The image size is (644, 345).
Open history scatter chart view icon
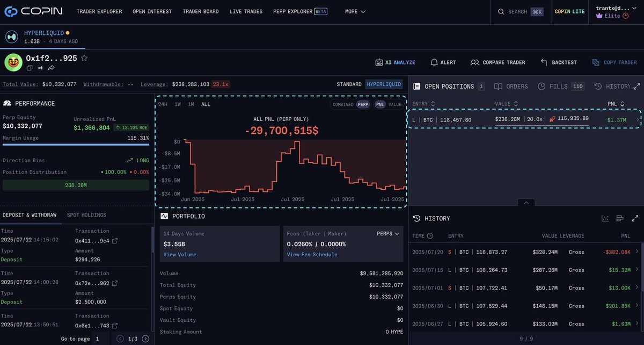pyautogui.click(x=605, y=218)
